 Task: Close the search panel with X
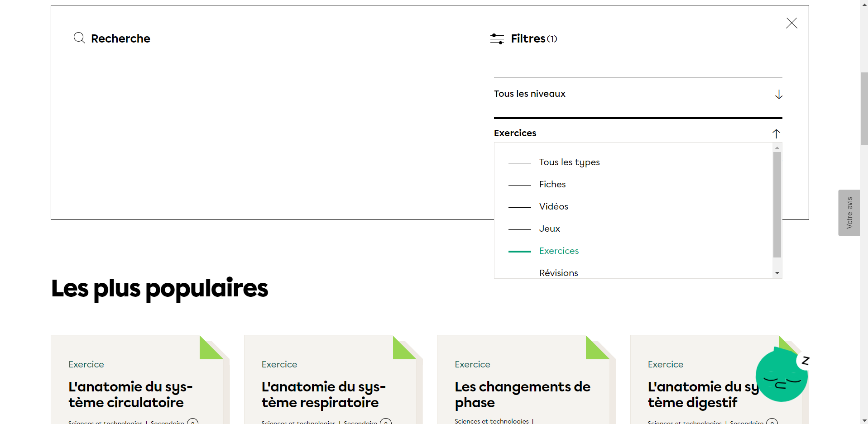tap(791, 23)
